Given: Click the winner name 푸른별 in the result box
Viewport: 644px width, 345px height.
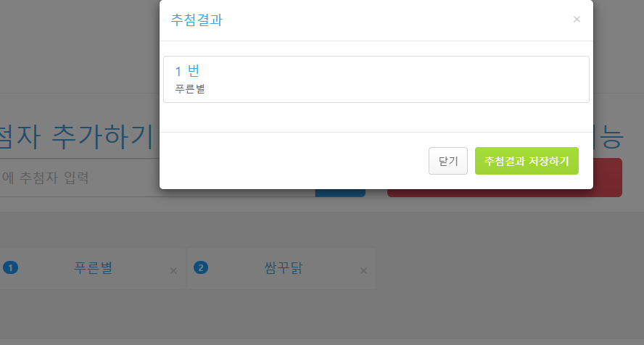Looking at the screenshot, I should pyautogui.click(x=190, y=88).
